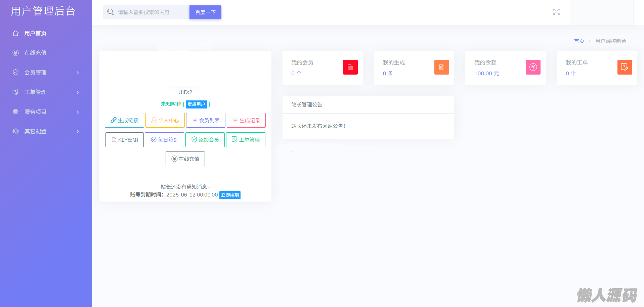Click the home icon beside 用户首页
Image resolution: width=644 pixels, height=307 pixels.
click(15, 33)
